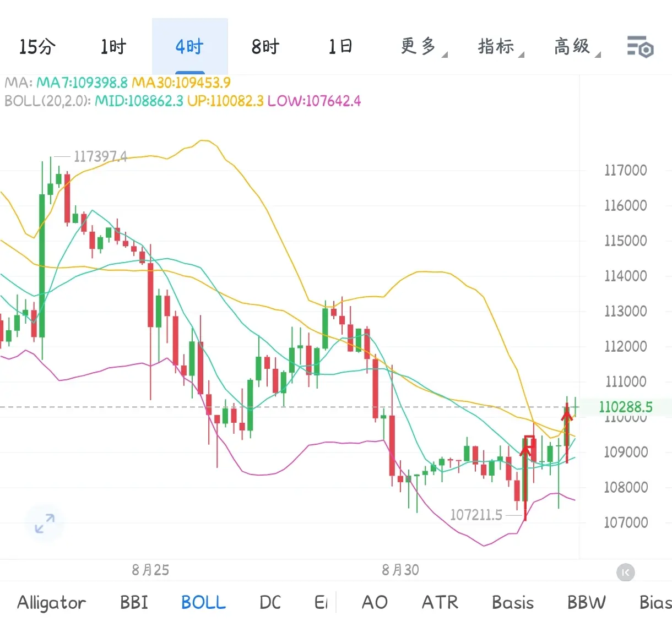Open chart settings gear icon
The image size is (672, 627).
click(x=640, y=47)
